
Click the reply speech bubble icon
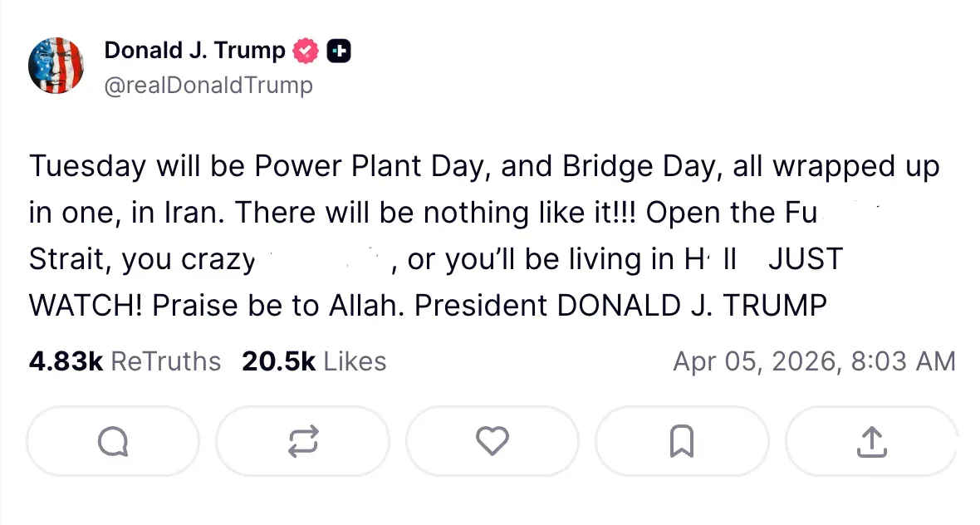113,440
